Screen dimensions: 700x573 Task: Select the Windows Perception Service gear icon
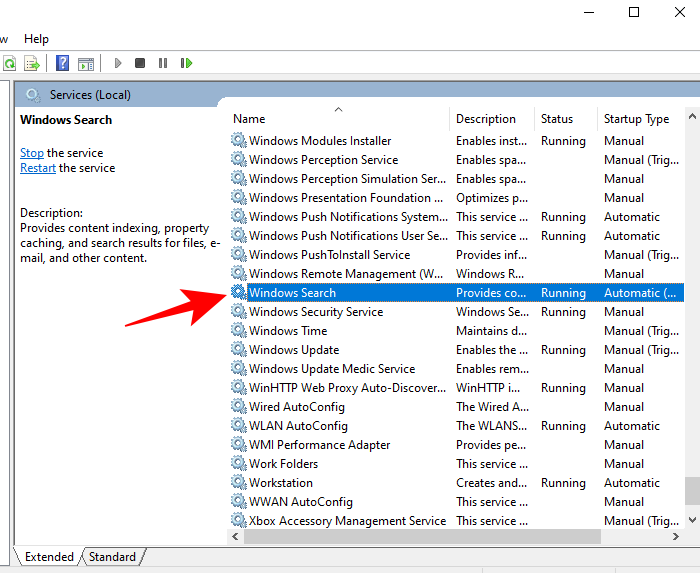pos(238,159)
